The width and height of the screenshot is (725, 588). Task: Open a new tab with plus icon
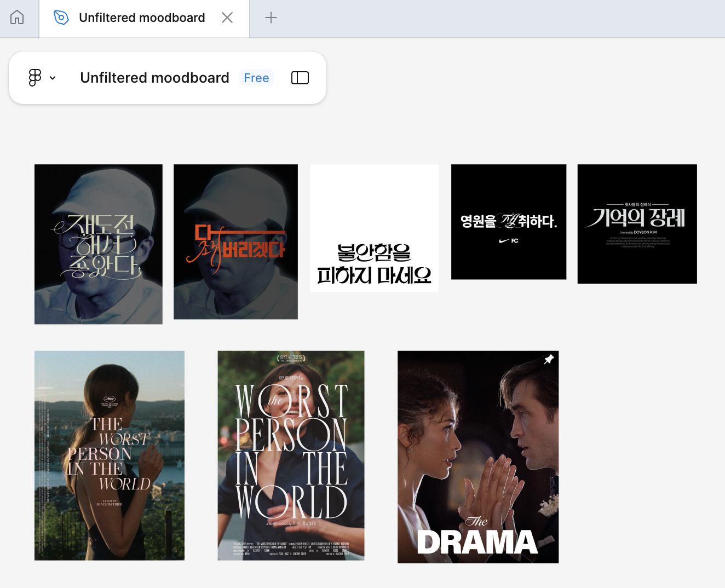click(x=271, y=18)
